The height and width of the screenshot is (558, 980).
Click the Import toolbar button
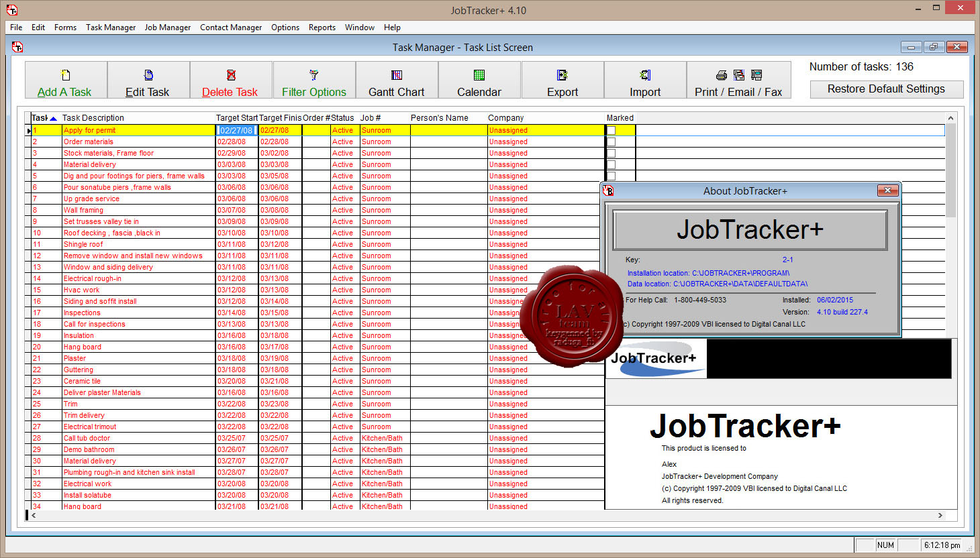pos(645,80)
